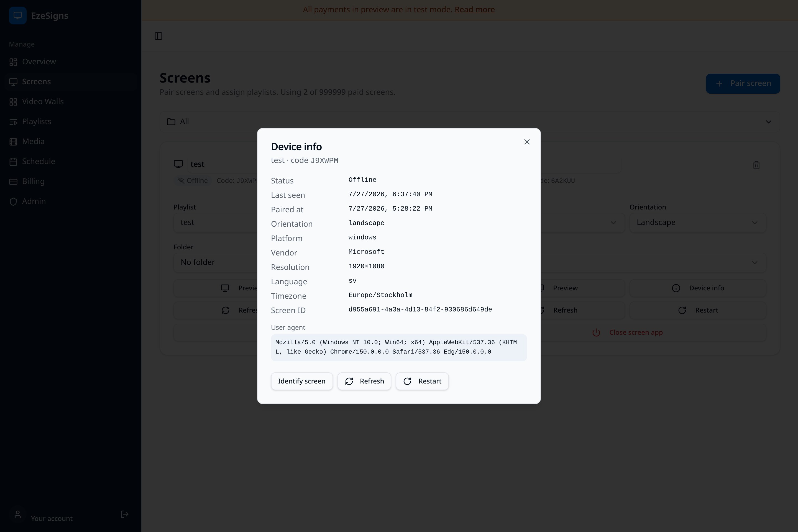
Task: Open the Landscape orientation dropdown
Action: pos(698,222)
